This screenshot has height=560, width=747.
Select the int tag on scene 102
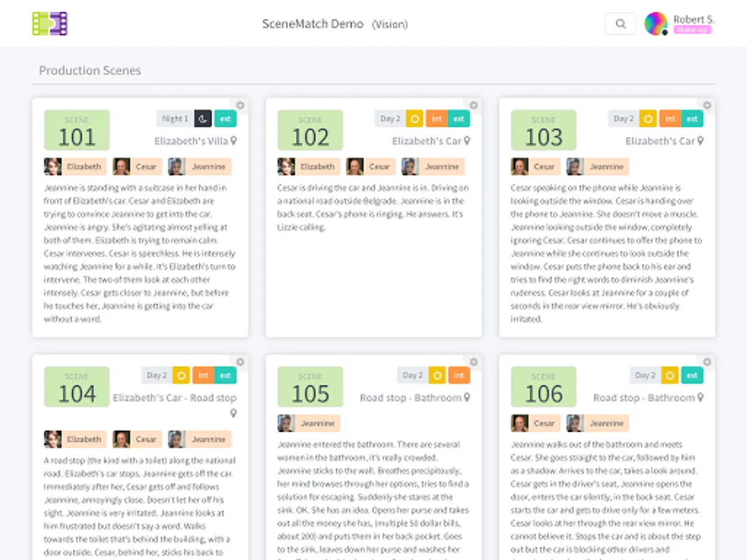click(436, 118)
